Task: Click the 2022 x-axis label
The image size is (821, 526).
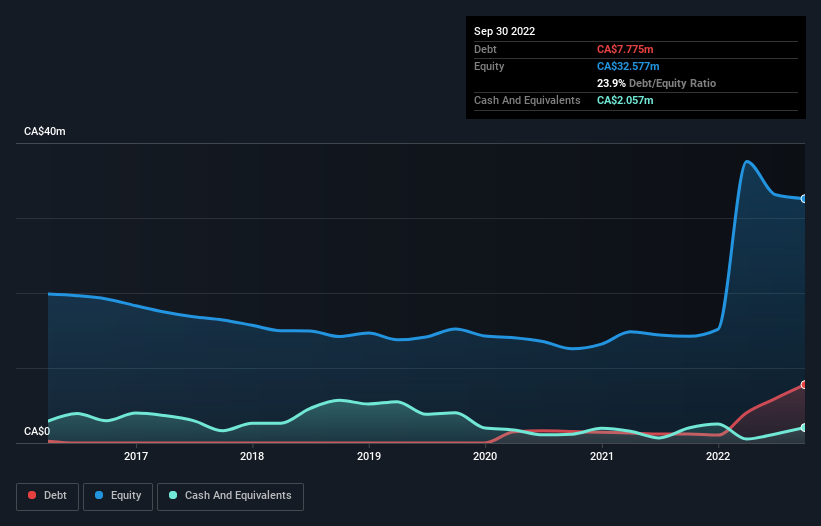Action: point(718,456)
